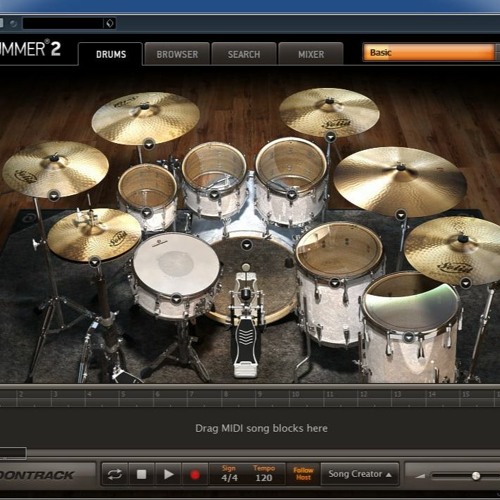Image resolution: width=500 pixels, height=500 pixels.
Task: Click the dark host bar text field
Action: [x=63, y=23]
